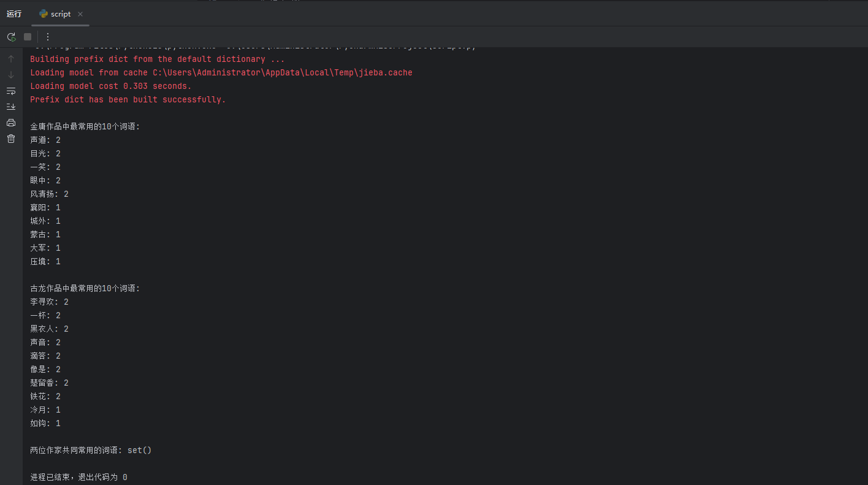Click the '金庸作品中最常用的10个词语' heading line
868x485 pixels.
coord(85,126)
